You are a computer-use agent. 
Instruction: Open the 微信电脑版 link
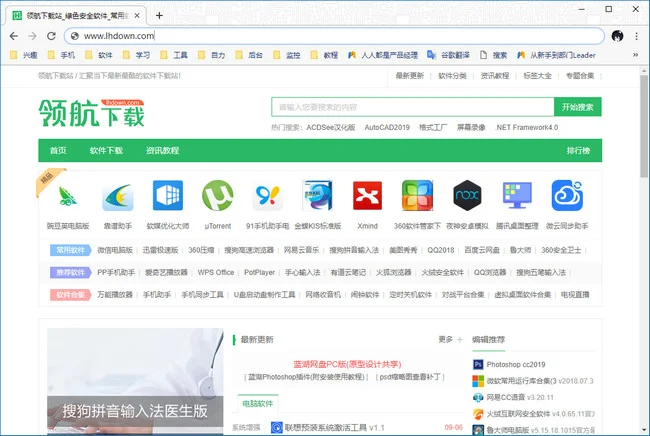(115, 250)
